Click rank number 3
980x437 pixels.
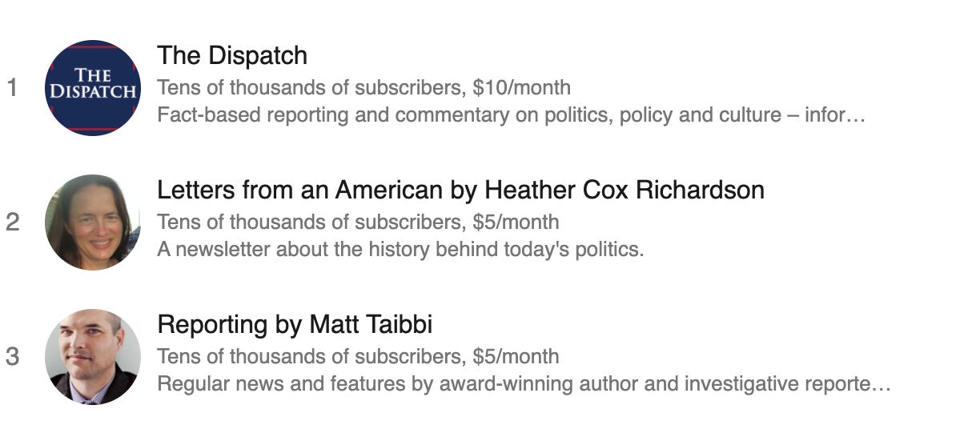tap(12, 356)
